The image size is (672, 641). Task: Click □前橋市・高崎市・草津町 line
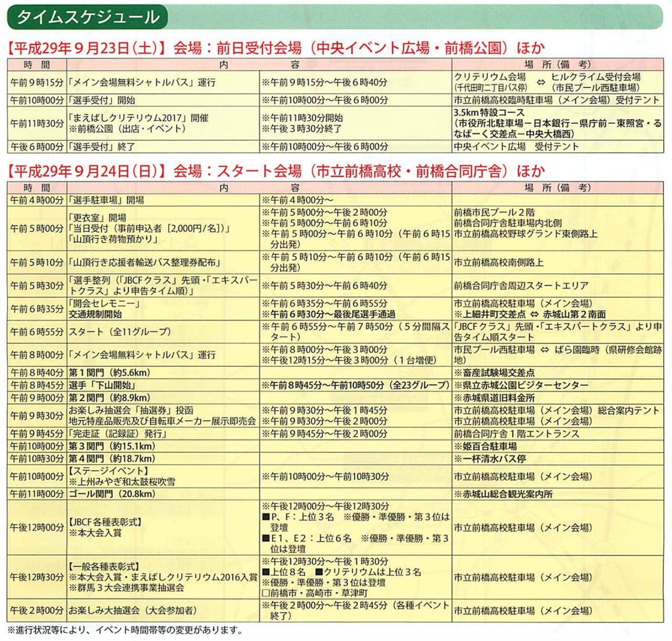pyautogui.click(x=315, y=593)
